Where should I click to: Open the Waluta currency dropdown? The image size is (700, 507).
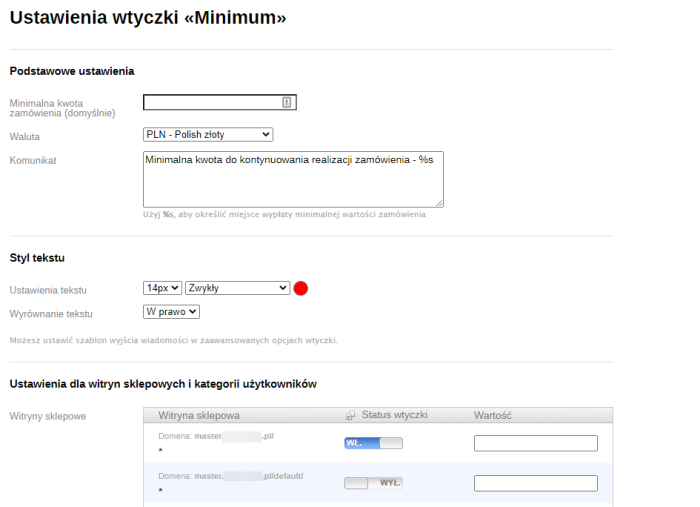[x=208, y=135]
